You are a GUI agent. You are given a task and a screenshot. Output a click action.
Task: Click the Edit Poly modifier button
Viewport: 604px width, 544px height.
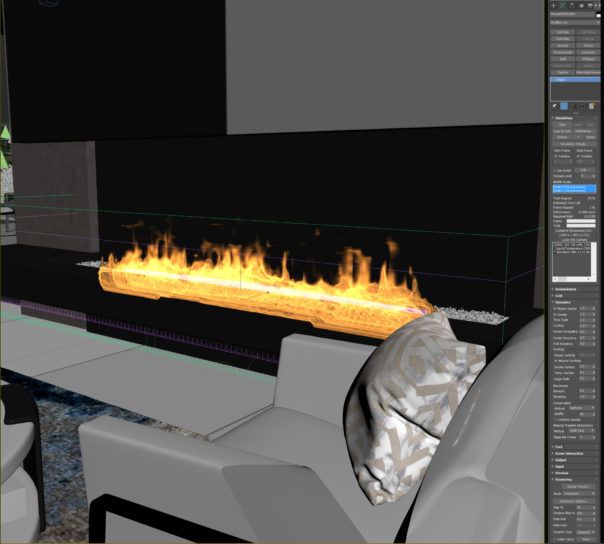coord(563,32)
